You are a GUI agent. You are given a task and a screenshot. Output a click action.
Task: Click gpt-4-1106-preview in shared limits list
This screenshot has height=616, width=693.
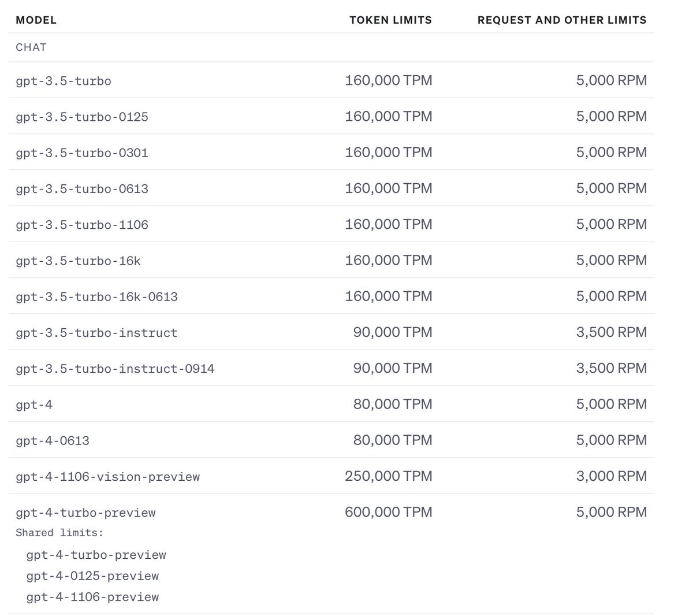tap(92, 596)
